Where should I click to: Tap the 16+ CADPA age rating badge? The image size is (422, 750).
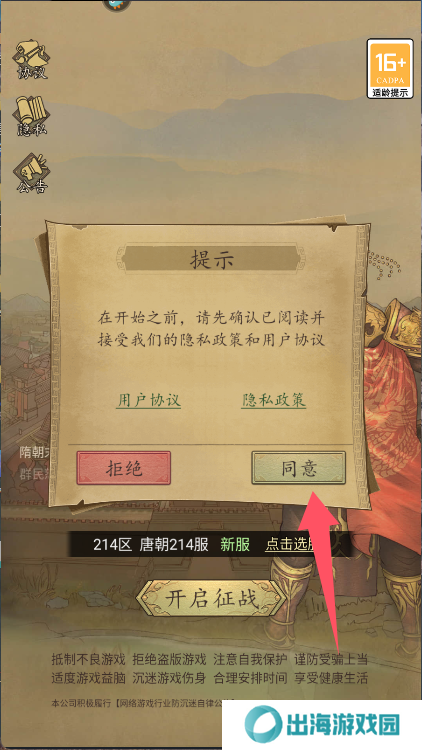[x=390, y=69]
